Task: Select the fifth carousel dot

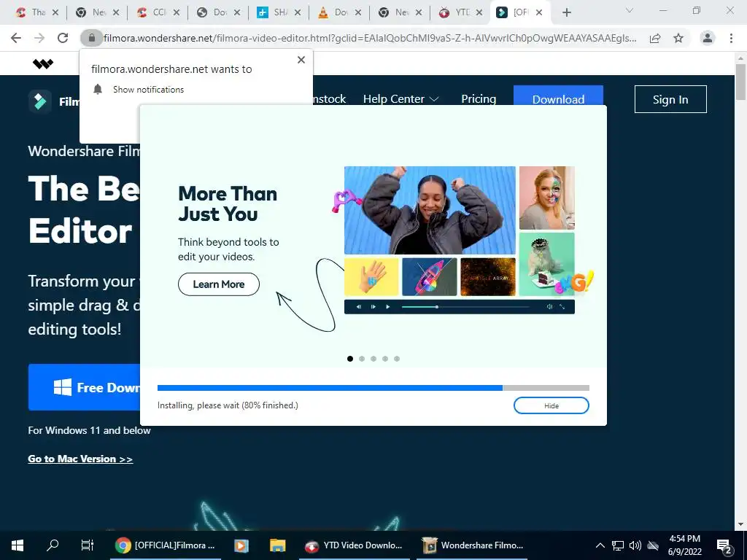Action: click(x=397, y=359)
